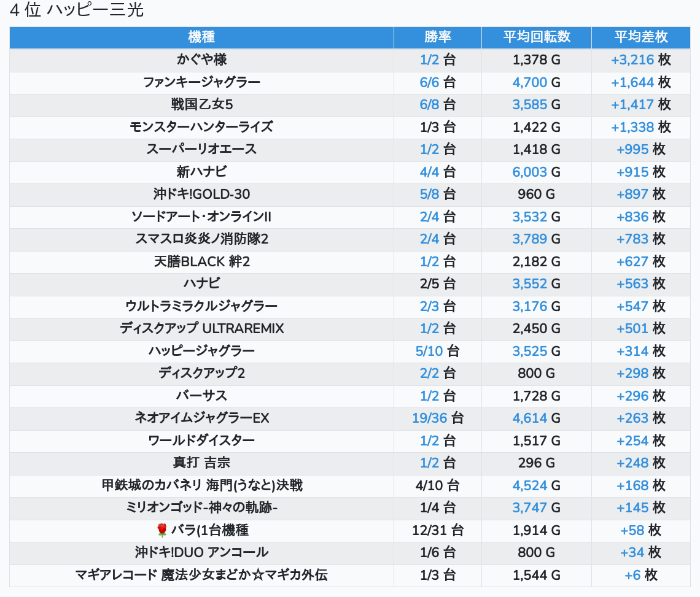Select モンスターハンターライズ in the table
Screen dimensions: 700x597
(201, 127)
